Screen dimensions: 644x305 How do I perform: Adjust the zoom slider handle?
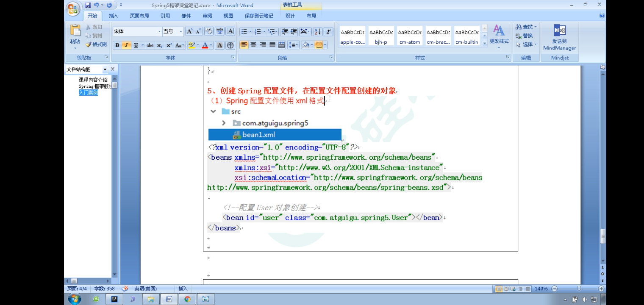click(x=579, y=288)
